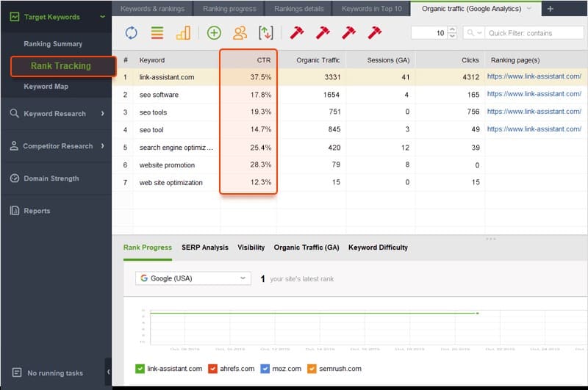This screenshot has width=588, height=390.
Task: Open ranking page link for seo tools row
Action: (x=534, y=112)
